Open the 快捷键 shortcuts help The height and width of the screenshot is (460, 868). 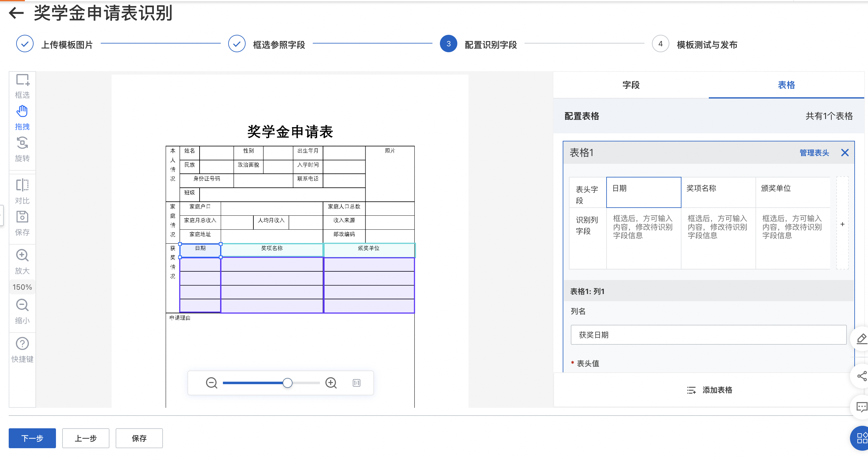coord(22,350)
